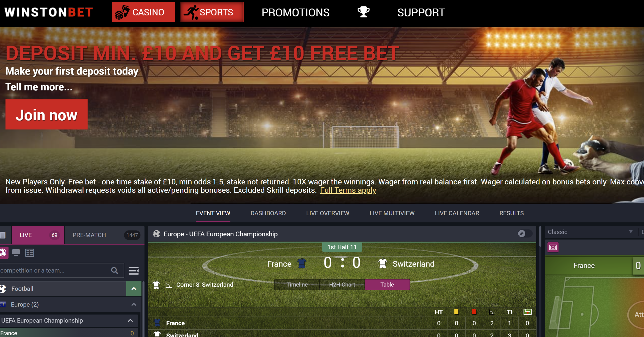Switch to H2H Chart view
The height and width of the screenshot is (337, 644).
tap(342, 285)
